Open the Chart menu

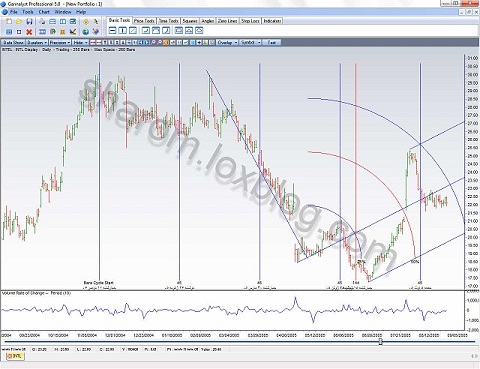click(44, 12)
